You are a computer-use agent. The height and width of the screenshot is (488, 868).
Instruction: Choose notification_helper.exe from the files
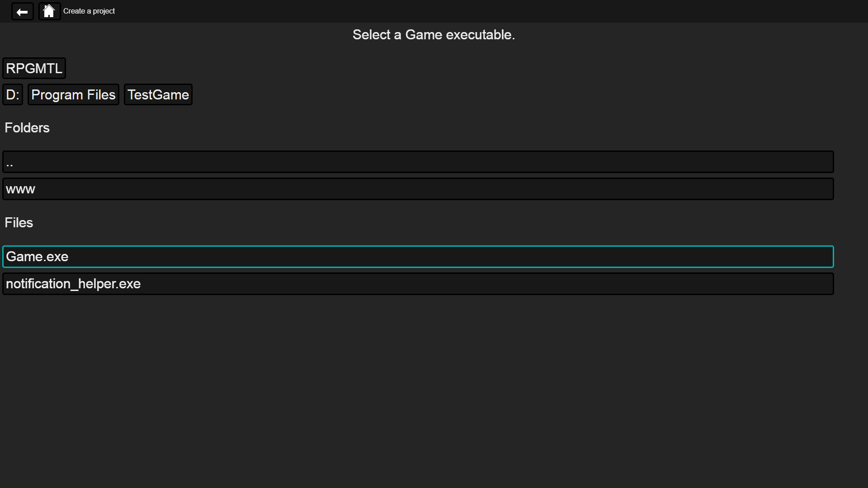point(418,284)
